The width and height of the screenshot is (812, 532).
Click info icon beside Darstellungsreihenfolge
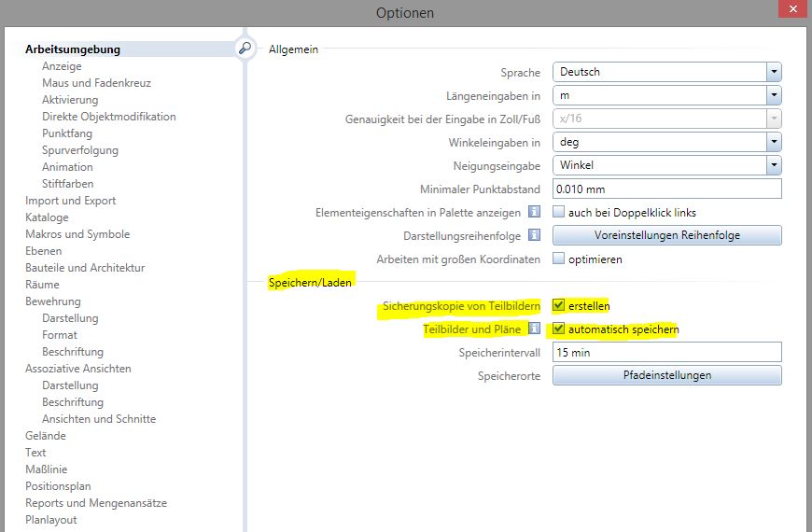536,235
